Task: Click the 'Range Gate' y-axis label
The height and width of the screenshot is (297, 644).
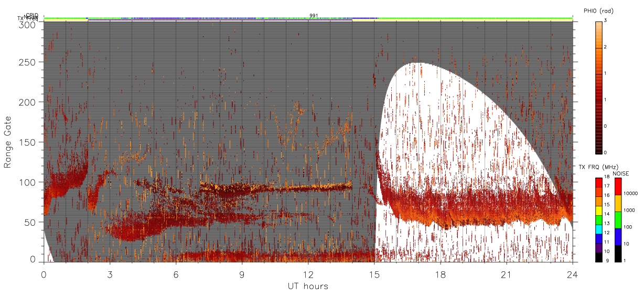Action: [8, 142]
